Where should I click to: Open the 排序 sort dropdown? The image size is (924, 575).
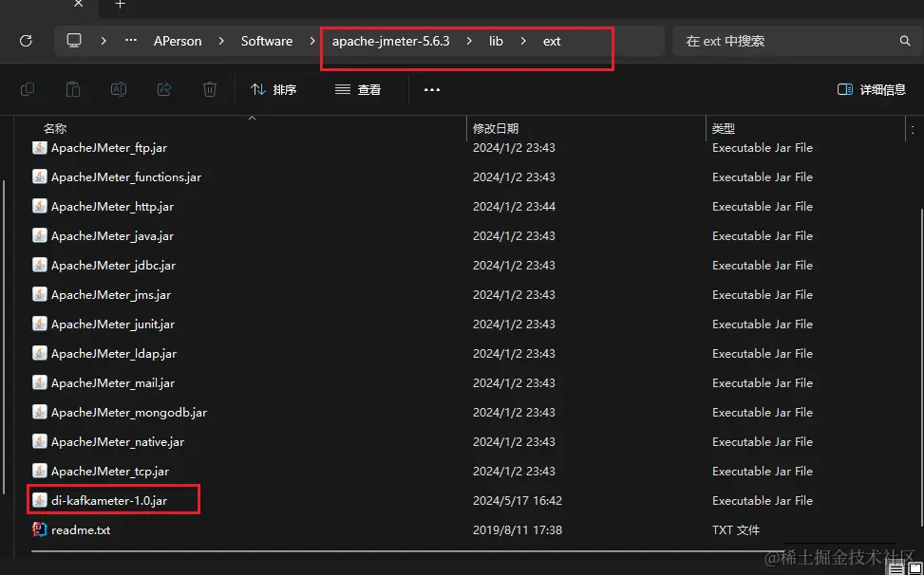273,89
